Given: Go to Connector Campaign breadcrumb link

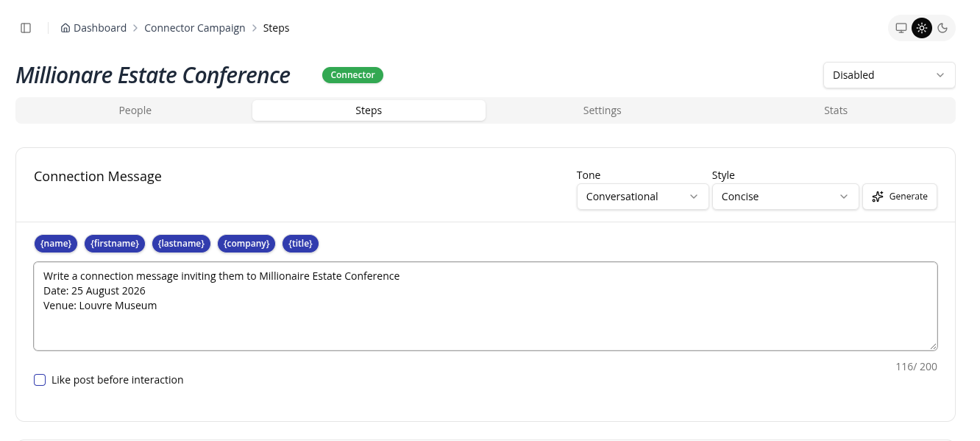Looking at the screenshot, I should 195,28.
